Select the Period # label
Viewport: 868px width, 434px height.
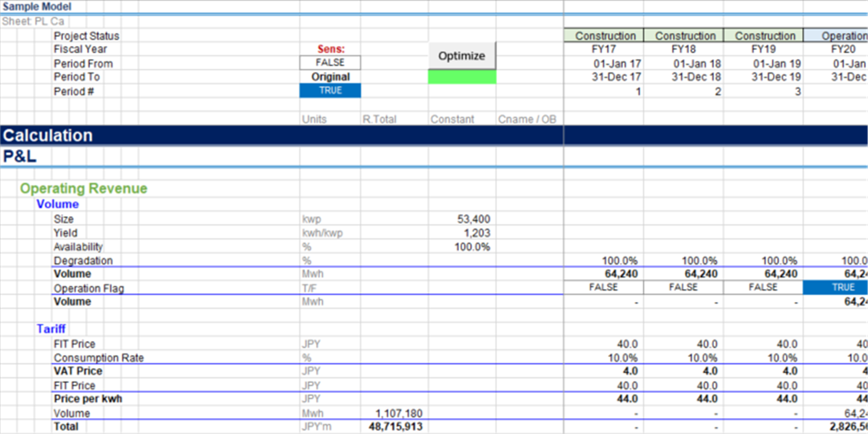(73, 91)
